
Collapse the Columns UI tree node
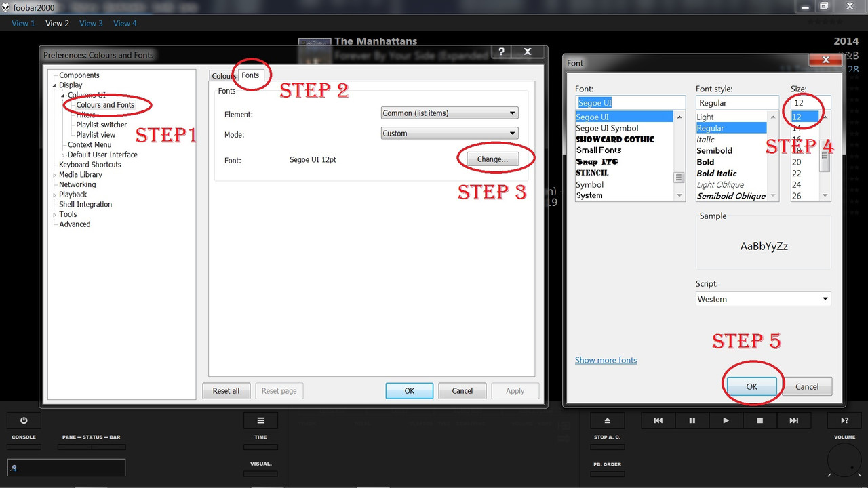[63, 96]
